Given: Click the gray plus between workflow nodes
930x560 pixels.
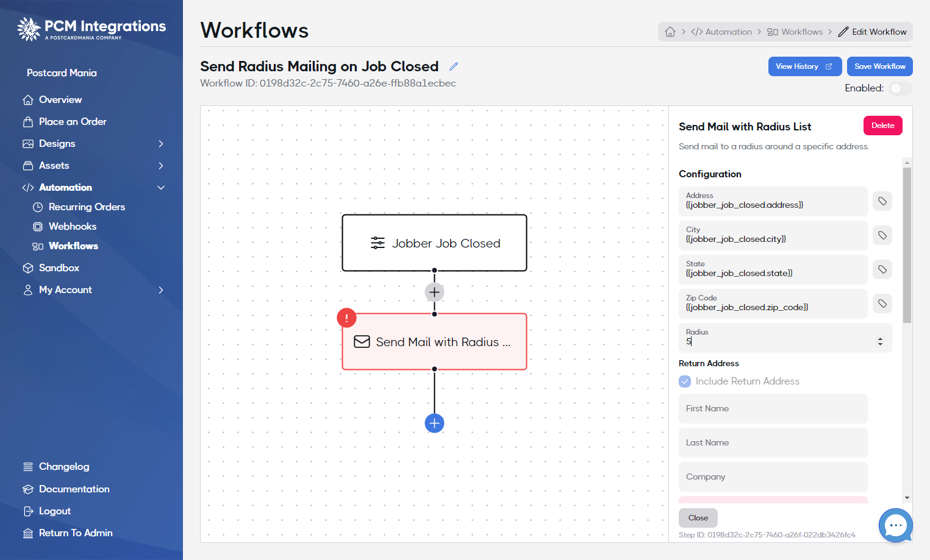Looking at the screenshot, I should [434, 292].
